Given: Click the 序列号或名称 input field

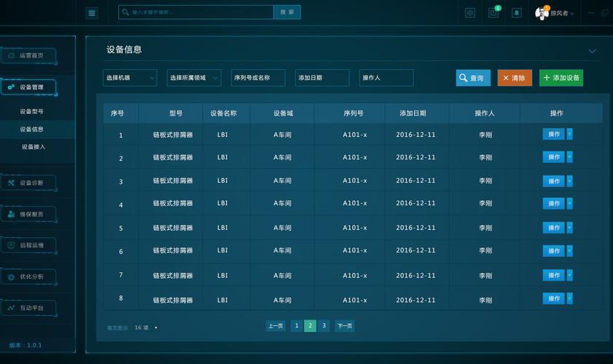Looking at the screenshot, I should pos(258,78).
